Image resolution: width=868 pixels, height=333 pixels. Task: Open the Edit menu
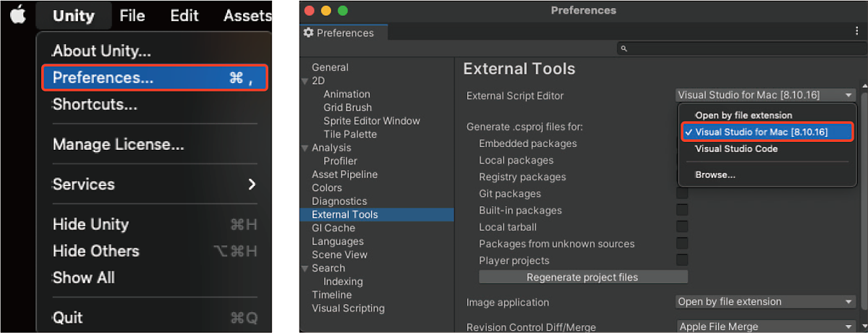pyautogui.click(x=184, y=15)
